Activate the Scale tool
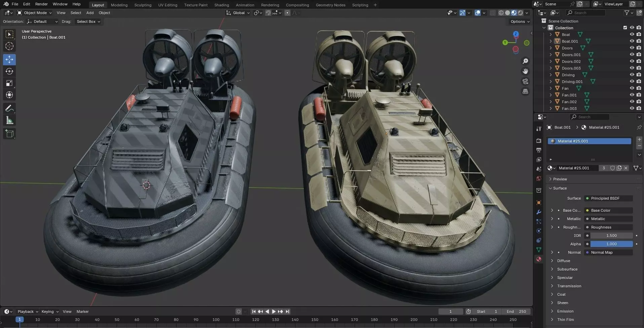The width and height of the screenshot is (644, 328). (9, 83)
